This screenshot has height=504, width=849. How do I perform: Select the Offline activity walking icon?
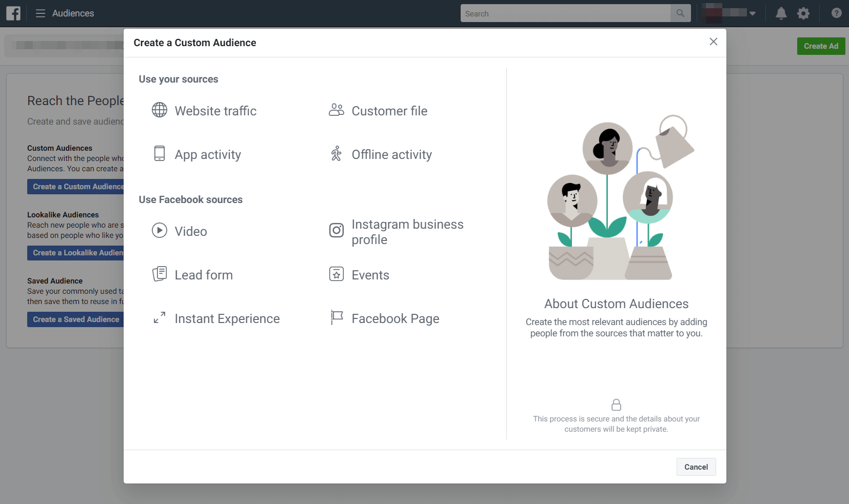click(x=337, y=153)
